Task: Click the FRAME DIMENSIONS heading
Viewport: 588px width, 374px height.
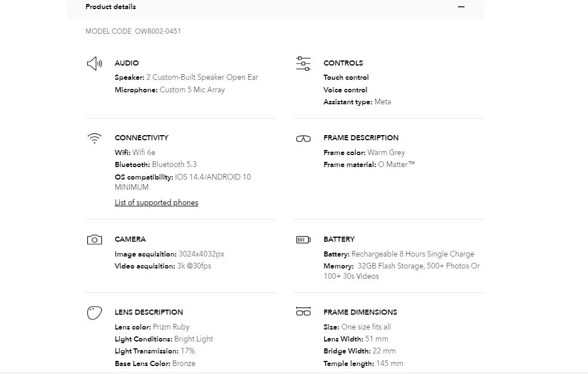Action: point(360,312)
